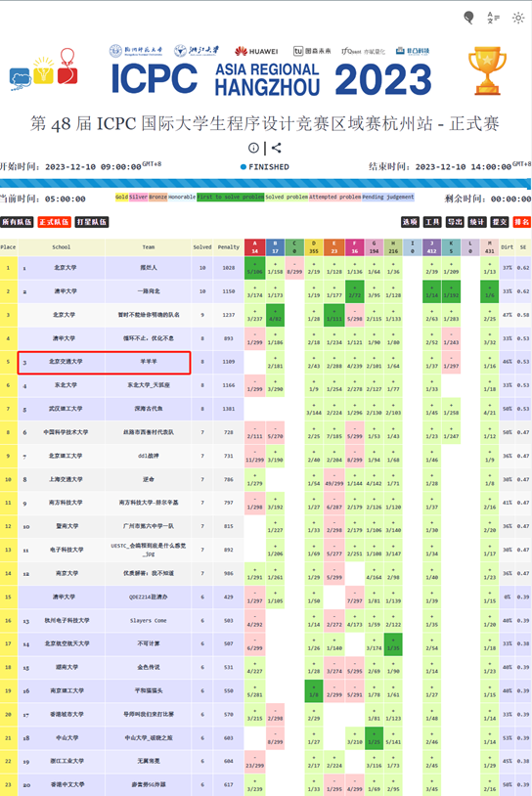
Task: Open the 导出 export menu
Action: [455, 222]
